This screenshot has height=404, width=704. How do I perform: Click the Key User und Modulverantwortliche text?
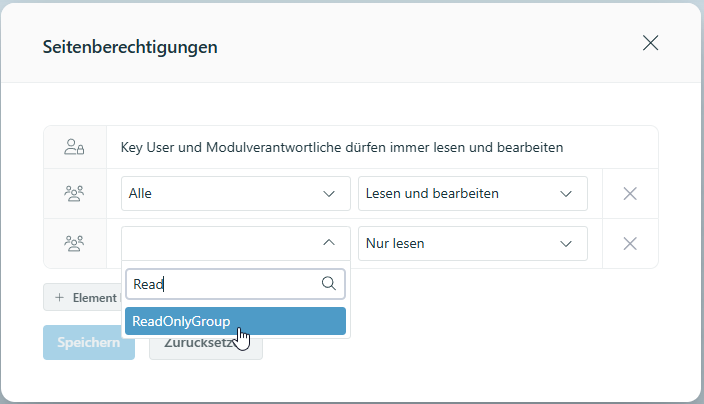coord(342,147)
